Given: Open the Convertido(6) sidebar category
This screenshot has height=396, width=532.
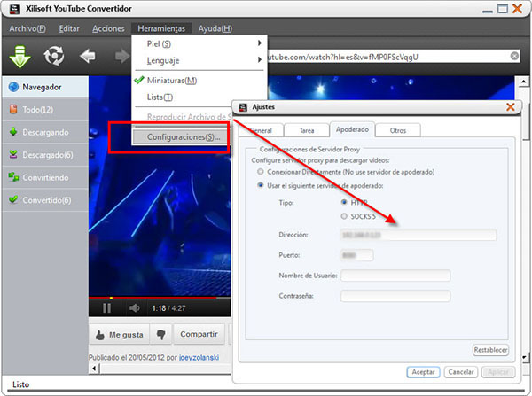Looking at the screenshot, I should pyautogui.click(x=45, y=200).
